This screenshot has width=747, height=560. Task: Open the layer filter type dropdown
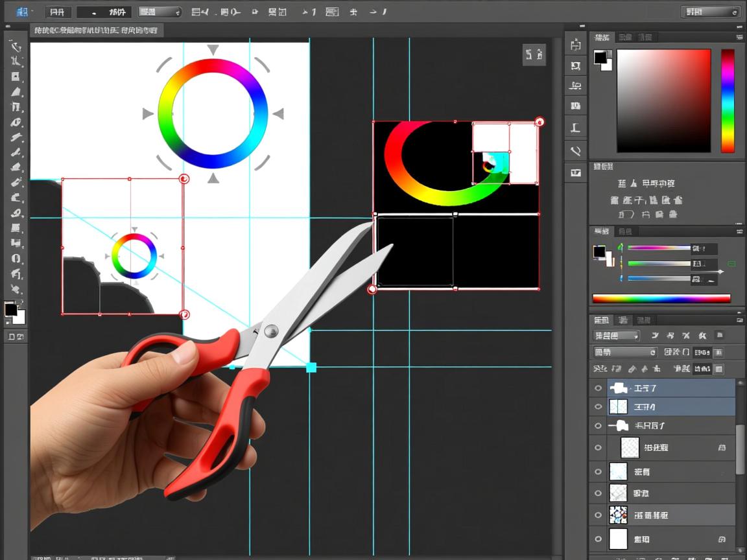coord(616,336)
